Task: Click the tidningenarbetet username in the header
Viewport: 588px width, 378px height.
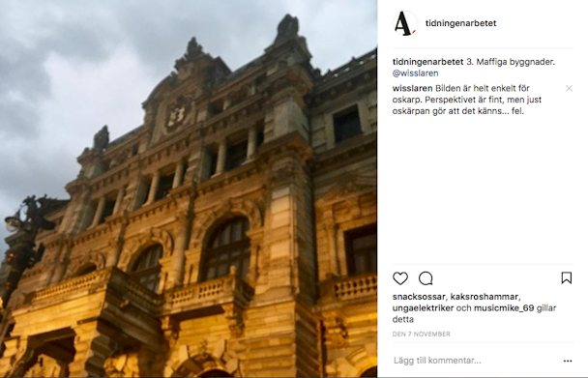Action: tap(460, 23)
